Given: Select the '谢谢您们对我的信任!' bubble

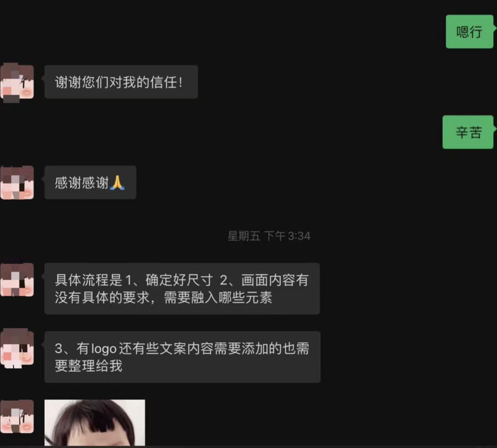Looking at the screenshot, I should 121,82.
